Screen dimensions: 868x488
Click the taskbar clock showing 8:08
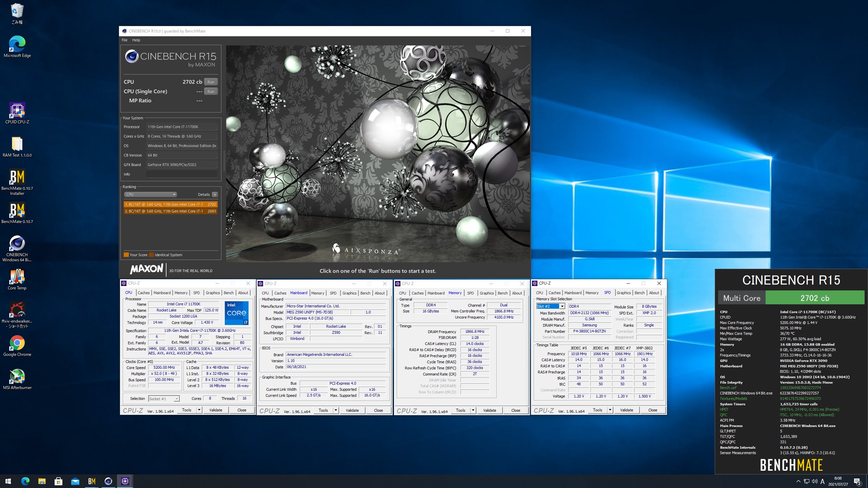point(838,481)
